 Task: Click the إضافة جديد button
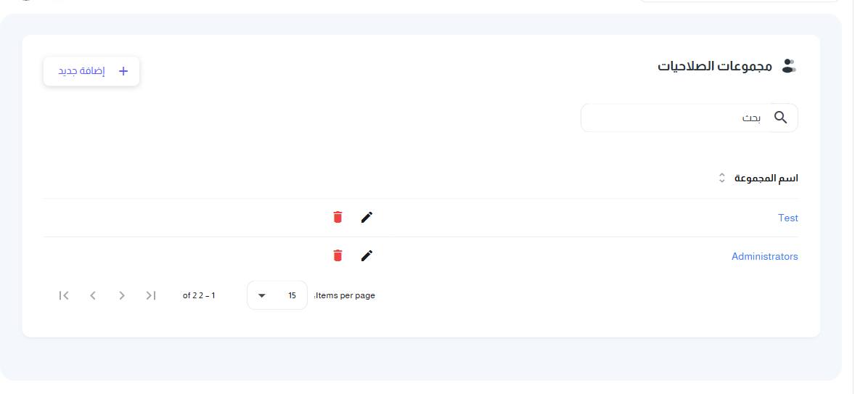click(91, 71)
